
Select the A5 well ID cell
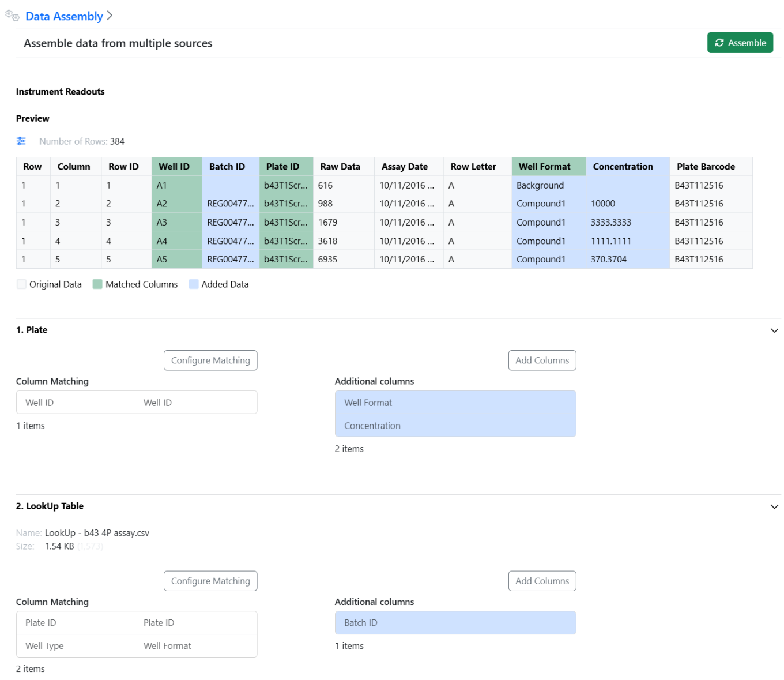176,260
